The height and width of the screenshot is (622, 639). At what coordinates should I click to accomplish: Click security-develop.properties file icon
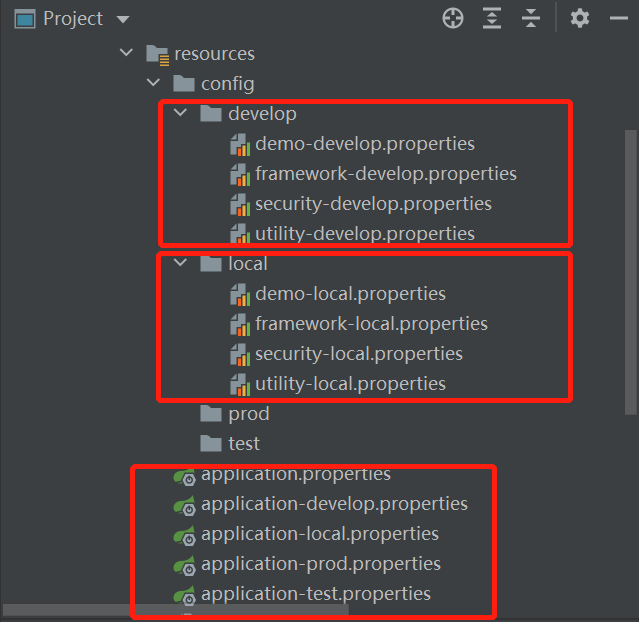click(x=240, y=205)
